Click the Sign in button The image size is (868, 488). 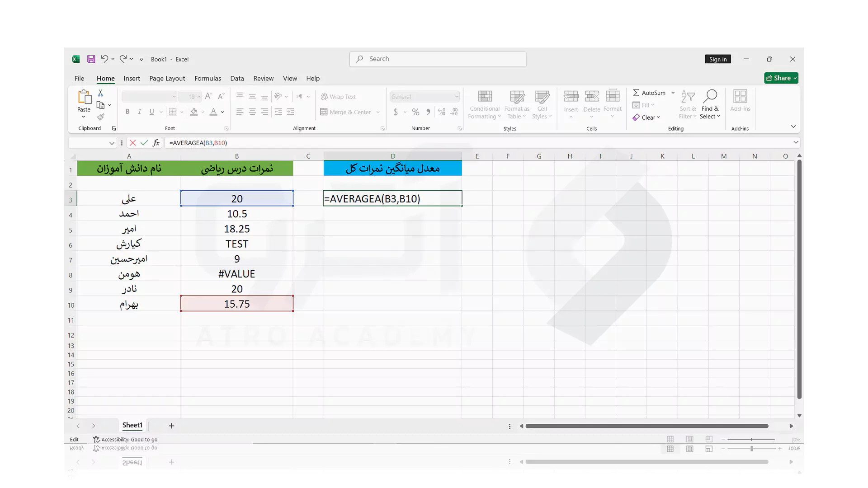click(x=717, y=59)
